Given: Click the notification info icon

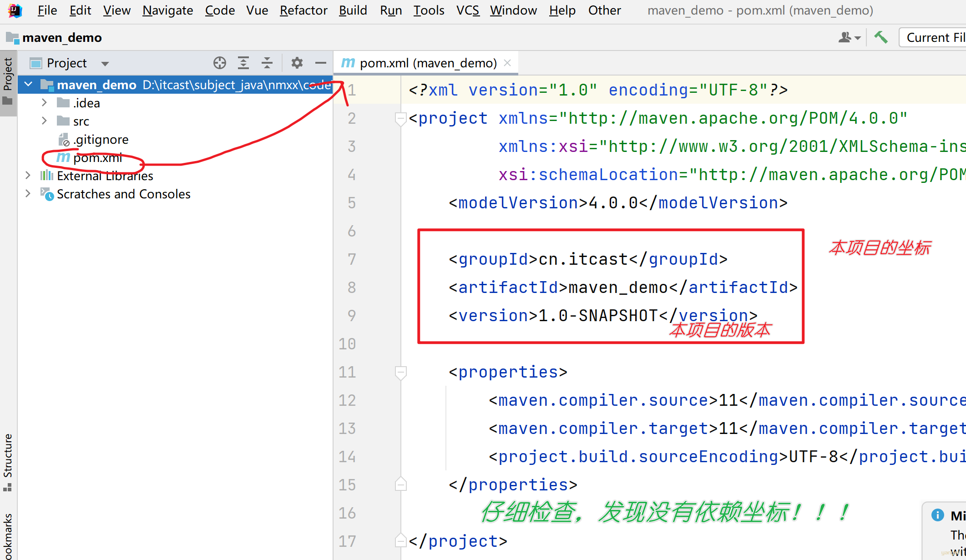Looking at the screenshot, I should click(937, 515).
